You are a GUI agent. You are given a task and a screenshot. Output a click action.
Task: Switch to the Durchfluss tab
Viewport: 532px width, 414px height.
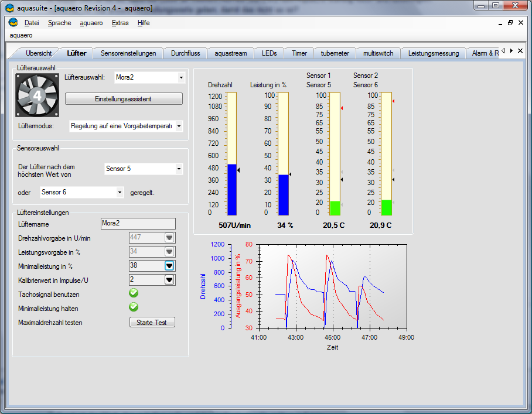(185, 53)
